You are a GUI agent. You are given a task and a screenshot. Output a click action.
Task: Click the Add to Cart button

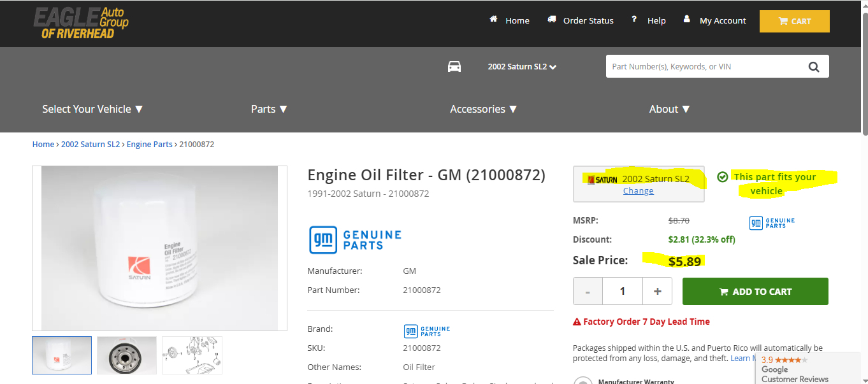[755, 292]
